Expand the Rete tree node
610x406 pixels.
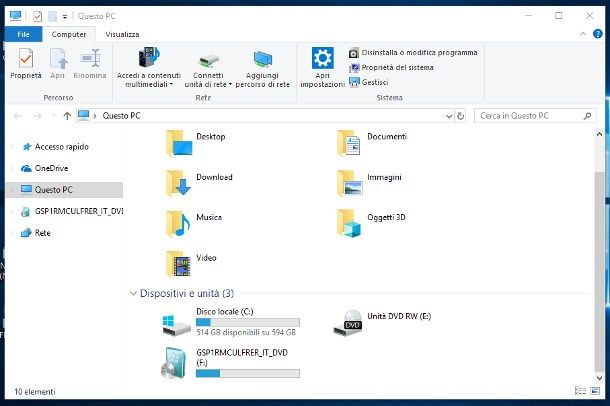coord(12,233)
